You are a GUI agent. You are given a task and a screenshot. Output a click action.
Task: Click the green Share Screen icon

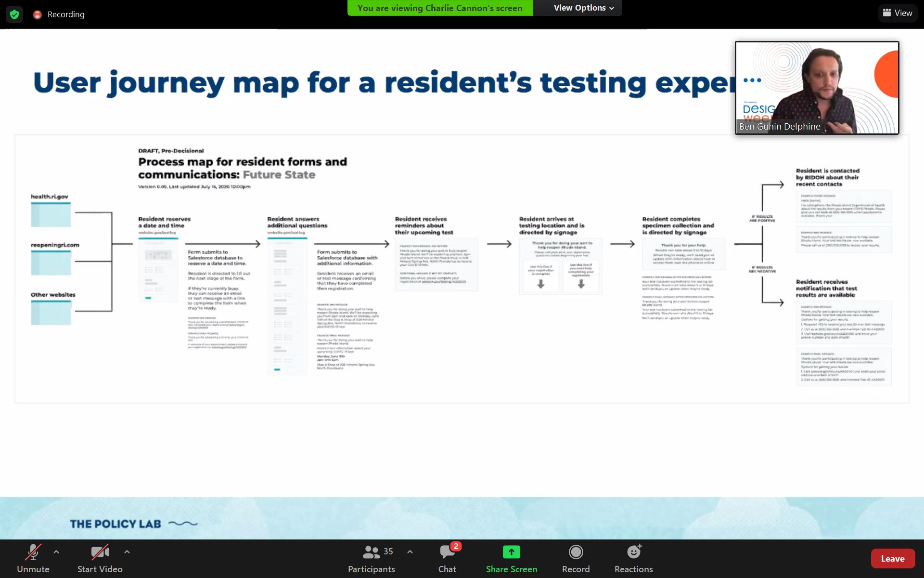[x=511, y=552]
